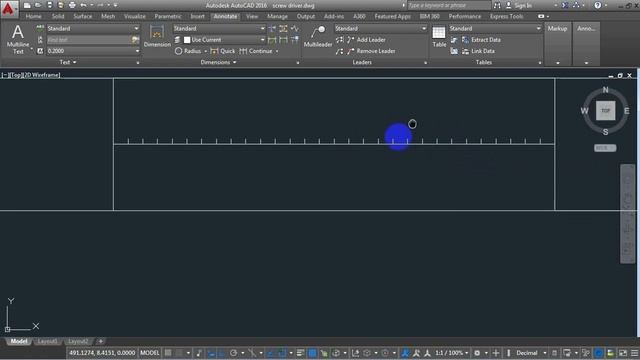Toggle Transparency in the status bar
The height and width of the screenshot is (360, 640).
click(312, 353)
